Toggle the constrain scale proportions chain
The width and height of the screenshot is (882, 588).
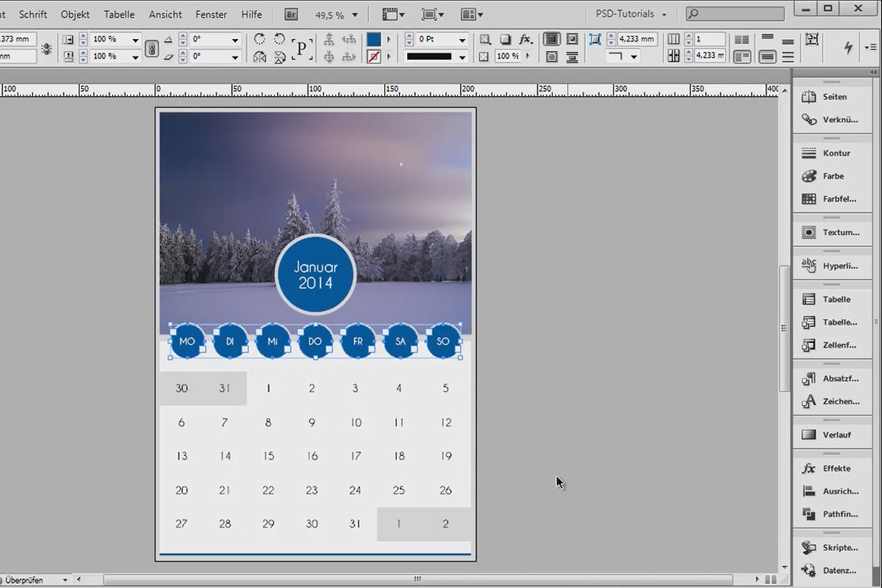(x=152, y=49)
